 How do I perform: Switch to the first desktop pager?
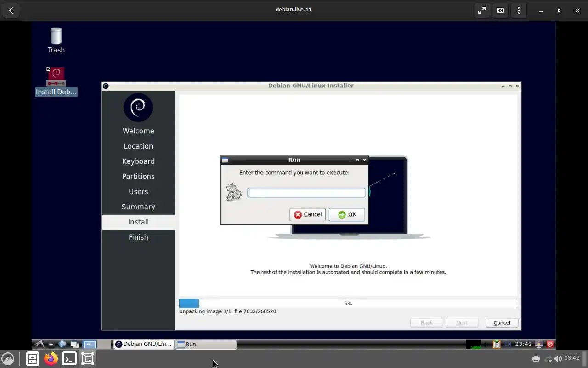(x=90, y=344)
